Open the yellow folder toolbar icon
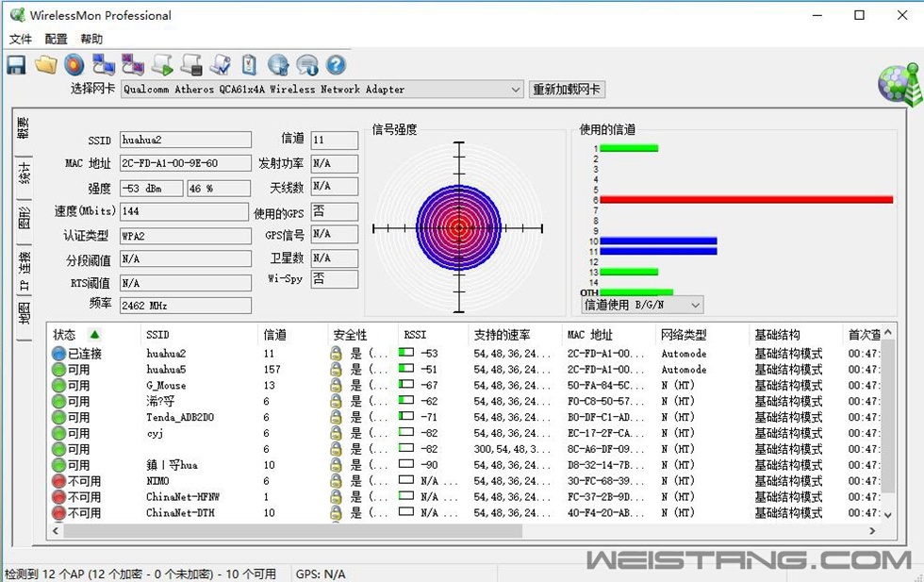The width and height of the screenshot is (924, 582). (45, 65)
